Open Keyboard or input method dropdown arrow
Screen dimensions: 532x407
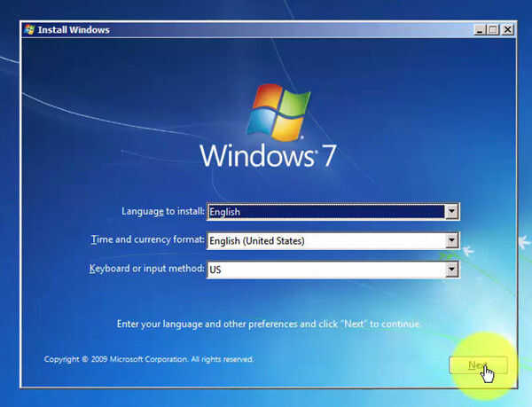451,270
